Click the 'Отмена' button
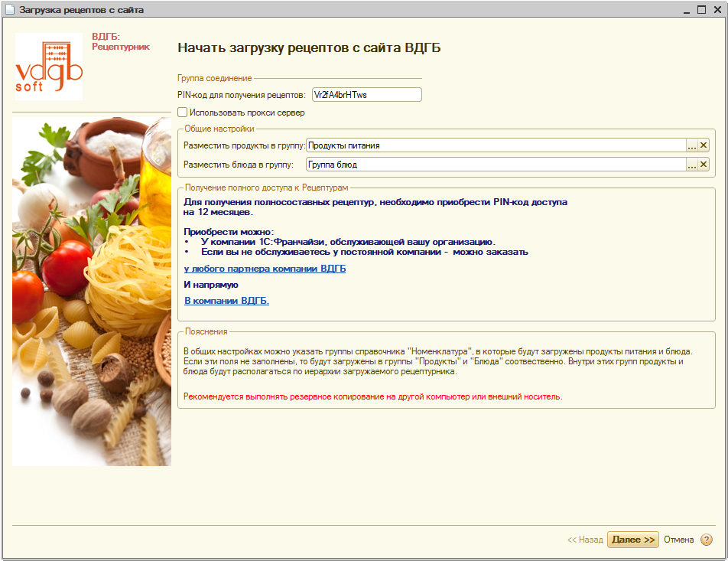The image size is (728, 561). click(678, 540)
